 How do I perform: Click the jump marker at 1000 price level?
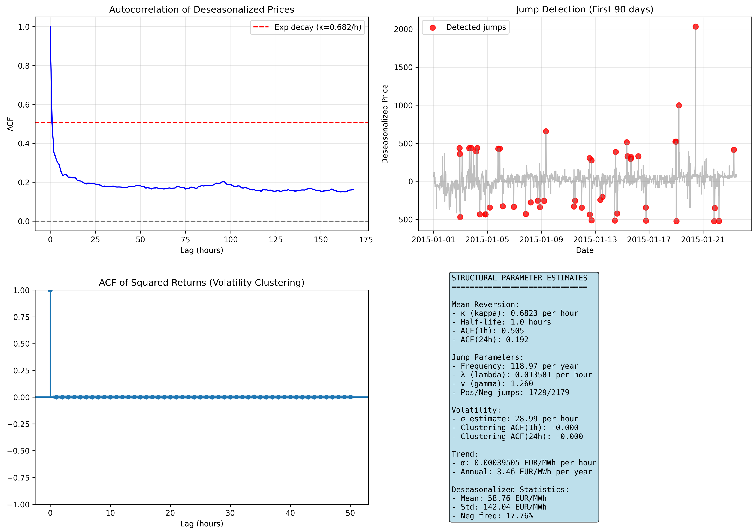pyautogui.click(x=679, y=105)
